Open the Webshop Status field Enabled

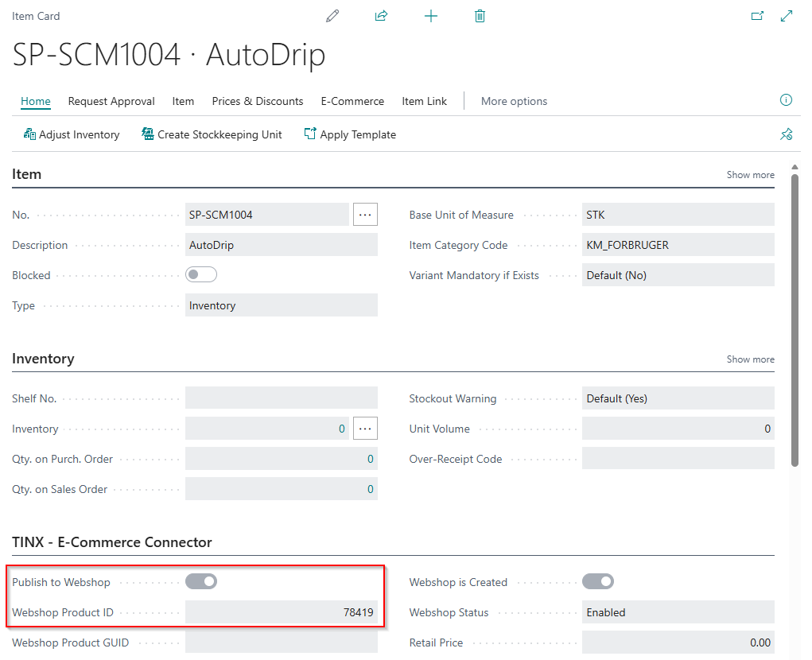pos(678,611)
